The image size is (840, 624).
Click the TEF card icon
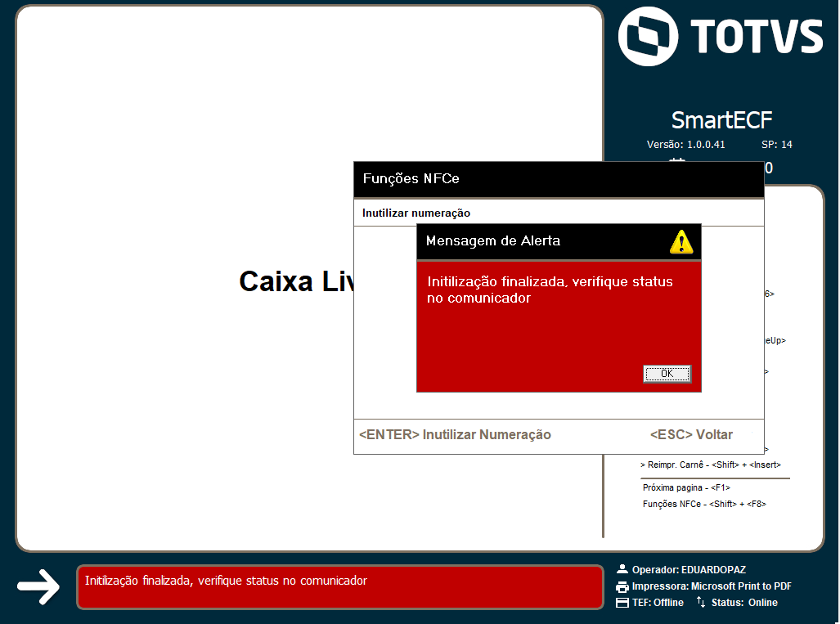[x=622, y=603]
